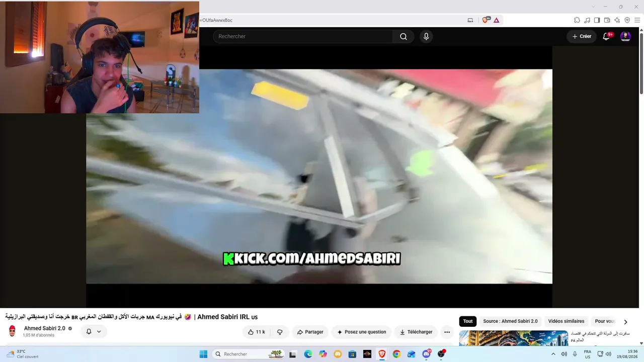Open the media playlist music note icon
This screenshot has width=644, height=362.
pyautogui.click(x=587, y=20)
